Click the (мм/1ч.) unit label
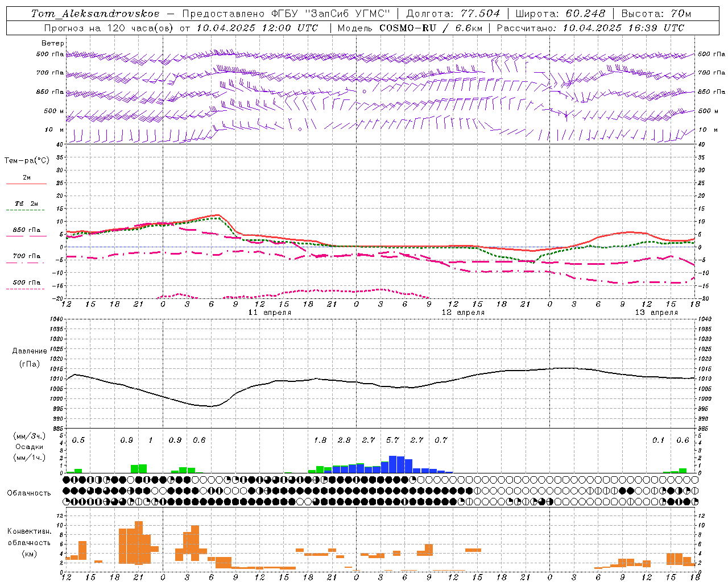The image size is (728, 582). (x=30, y=458)
